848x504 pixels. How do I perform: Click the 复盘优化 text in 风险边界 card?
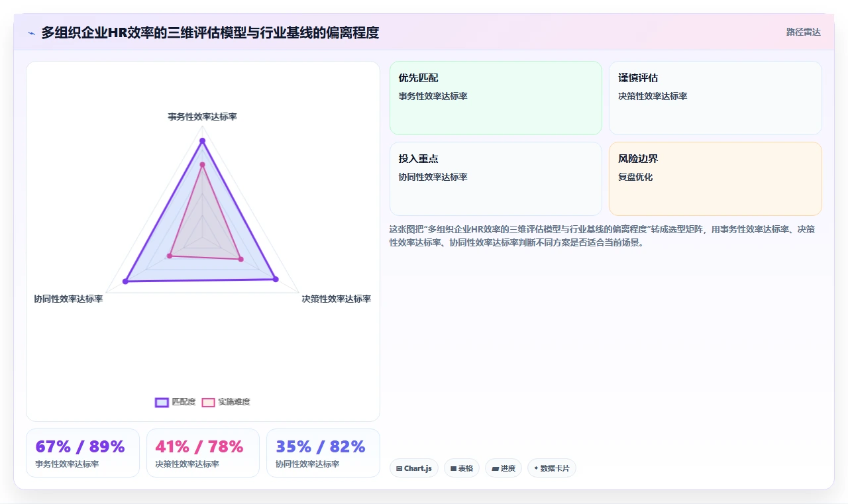pos(635,177)
